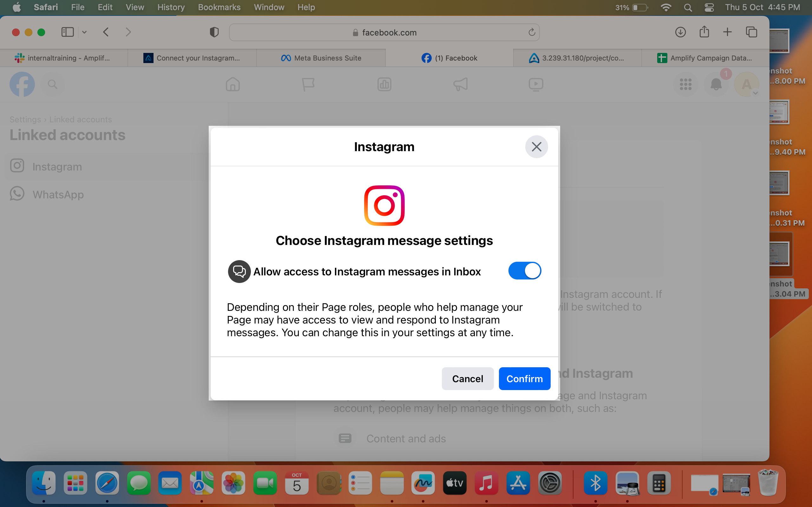812x507 pixels.
Task: Open Safari downloads list
Action: point(680,32)
